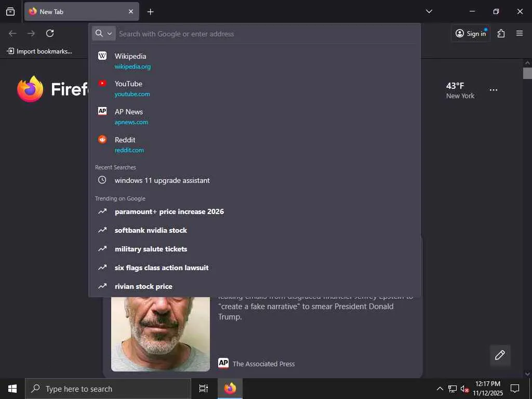This screenshot has height=399, width=532.
Task: Click the Sign in button
Action: [x=471, y=33]
